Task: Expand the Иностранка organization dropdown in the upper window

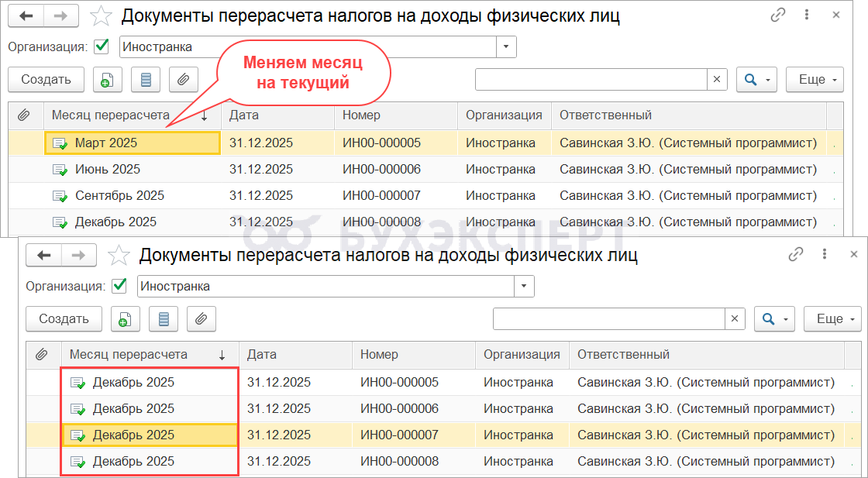Action: (x=506, y=46)
